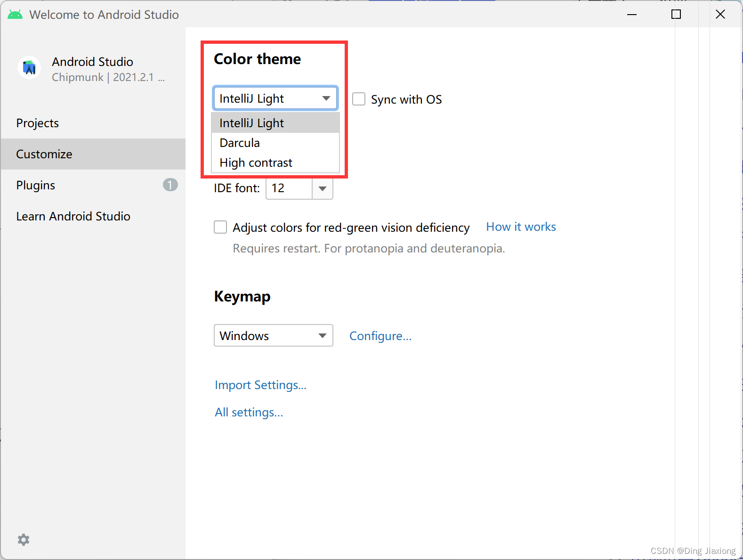
Task: Open Learn Android Studio section
Action: (x=93, y=216)
